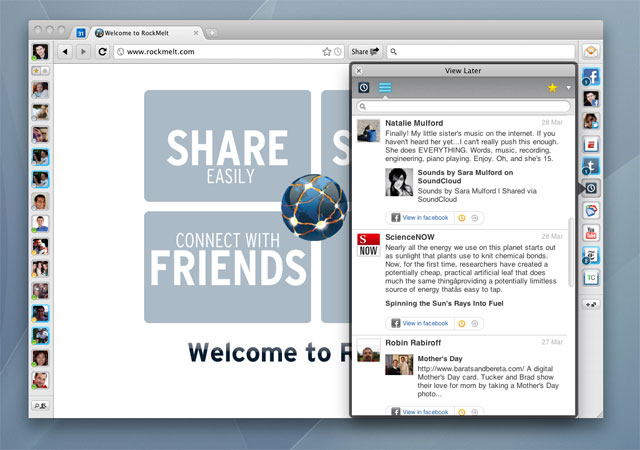This screenshot has width=640, height=450.
Task: Click the add feed button below TC
Action: (x=591, y=304)
